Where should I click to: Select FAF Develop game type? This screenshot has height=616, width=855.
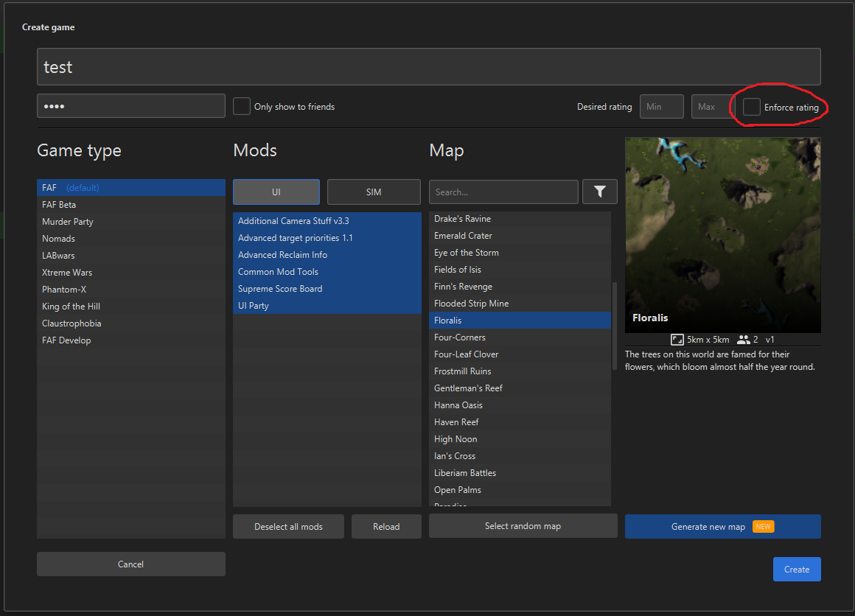tap(131, 340)
